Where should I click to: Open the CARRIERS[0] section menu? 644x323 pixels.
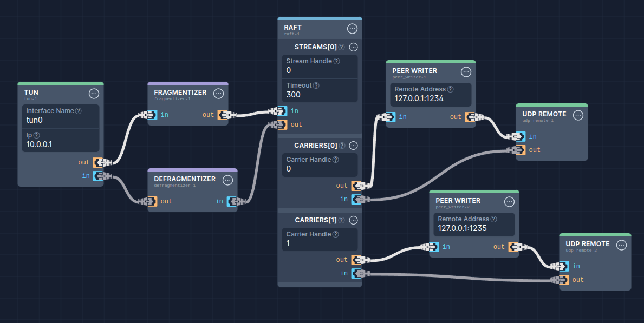click(x=353, y=145)
